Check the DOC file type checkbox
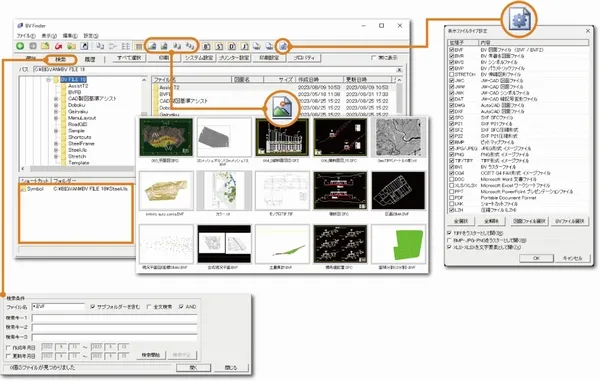Screen dimensions: 600x381 coord(452,179)
